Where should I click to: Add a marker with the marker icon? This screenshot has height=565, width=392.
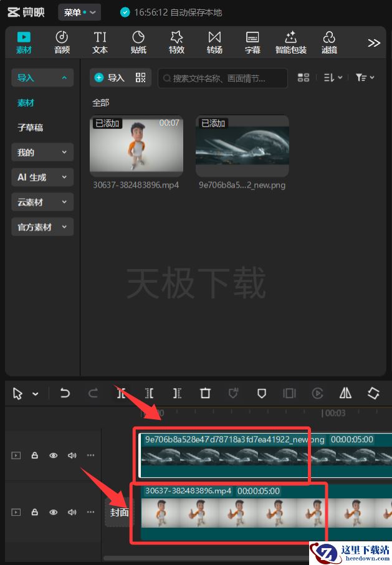pos(262,393)
